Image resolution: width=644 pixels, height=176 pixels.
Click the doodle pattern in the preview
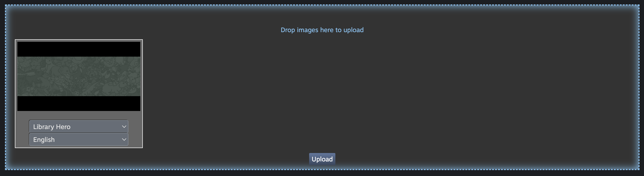[x=79, y=76]
